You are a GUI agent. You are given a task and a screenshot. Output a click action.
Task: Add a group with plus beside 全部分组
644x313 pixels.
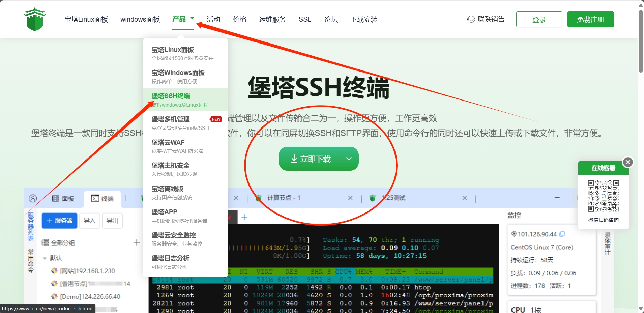[137, 243]
